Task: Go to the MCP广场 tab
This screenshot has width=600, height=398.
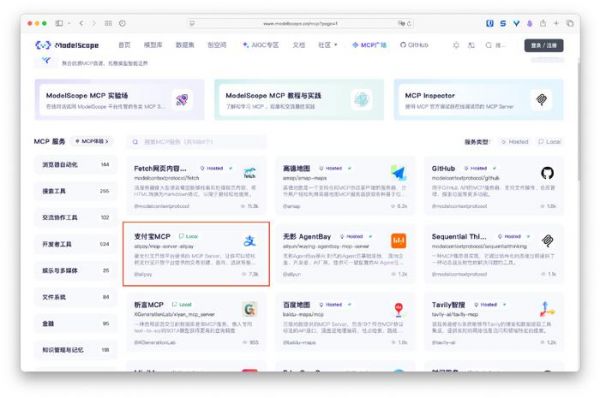Action: [369, 45]
